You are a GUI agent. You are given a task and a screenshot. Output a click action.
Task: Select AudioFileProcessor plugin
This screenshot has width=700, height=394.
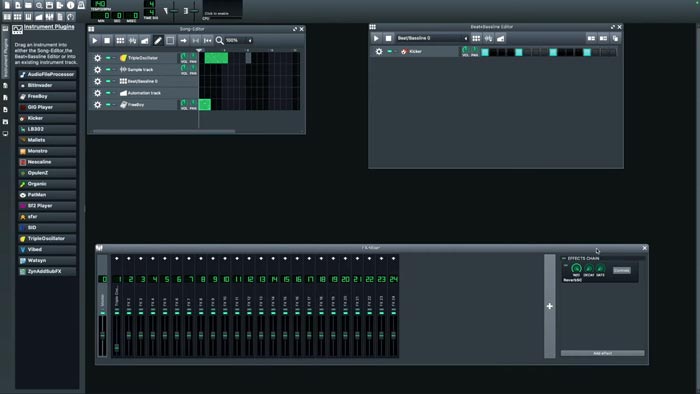pyautogui.click(x=47, y=75)
